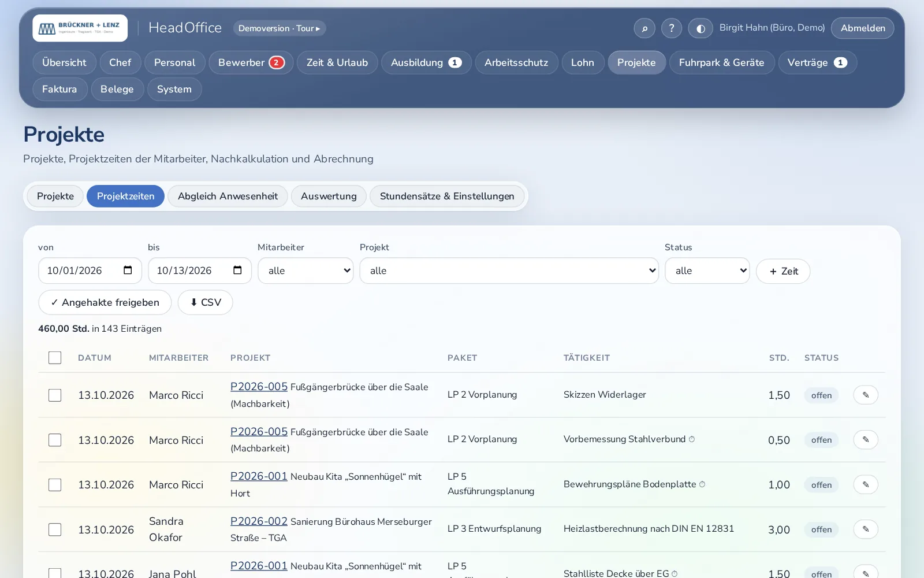Toggle the dark mode contrast icon
This screenshot has width=924, height=578.
[x=701, y=28]
